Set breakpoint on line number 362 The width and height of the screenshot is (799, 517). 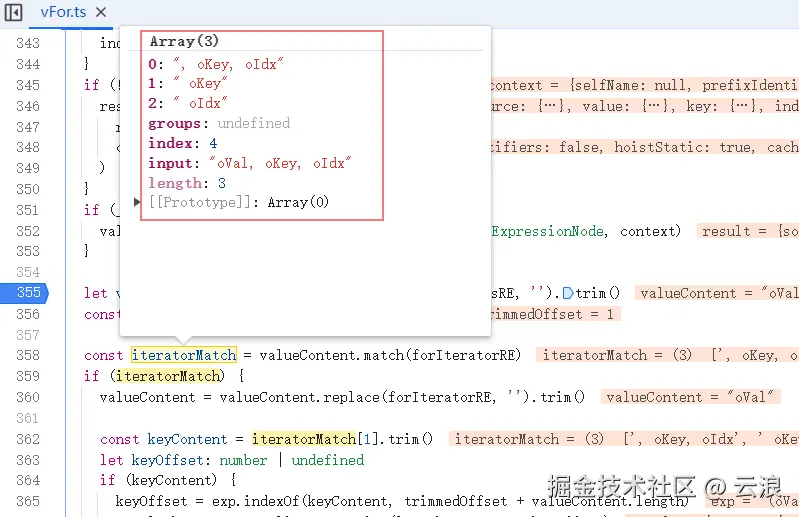click(x=28, y=439)
